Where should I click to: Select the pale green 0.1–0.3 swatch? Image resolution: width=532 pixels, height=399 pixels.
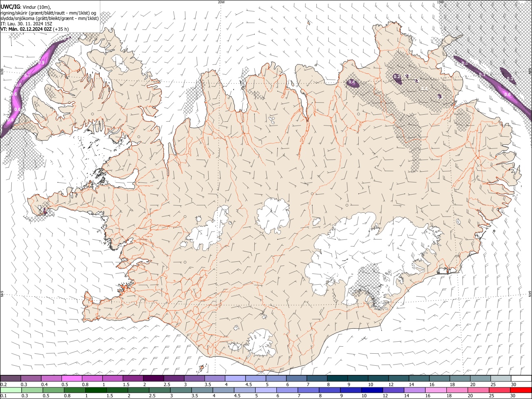coord(11,390)
